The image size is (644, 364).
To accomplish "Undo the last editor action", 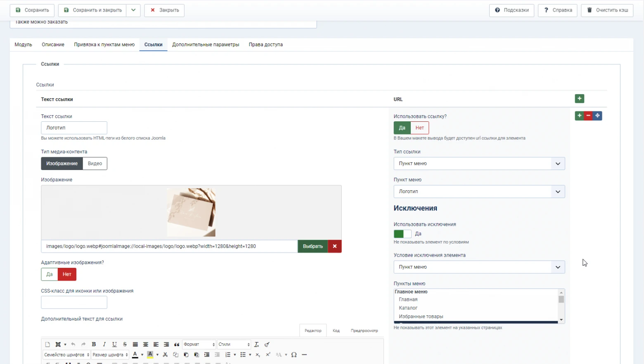I will click(73, 344).
